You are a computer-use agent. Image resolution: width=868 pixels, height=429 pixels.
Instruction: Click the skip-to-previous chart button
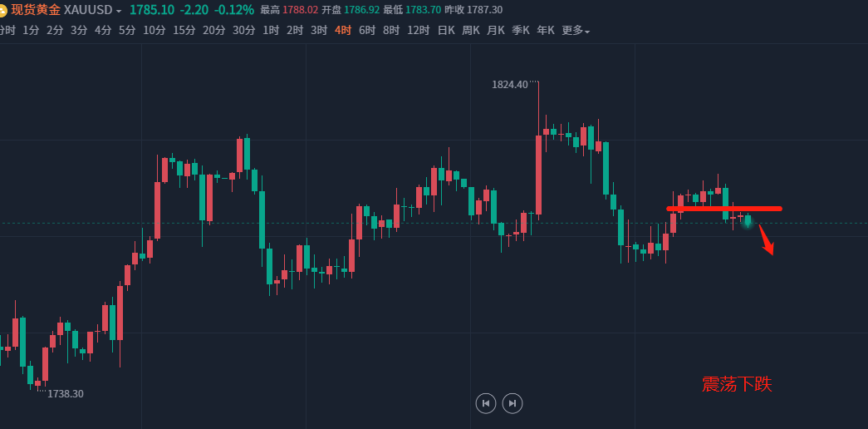pyautogui.click(x=486, y=403)
